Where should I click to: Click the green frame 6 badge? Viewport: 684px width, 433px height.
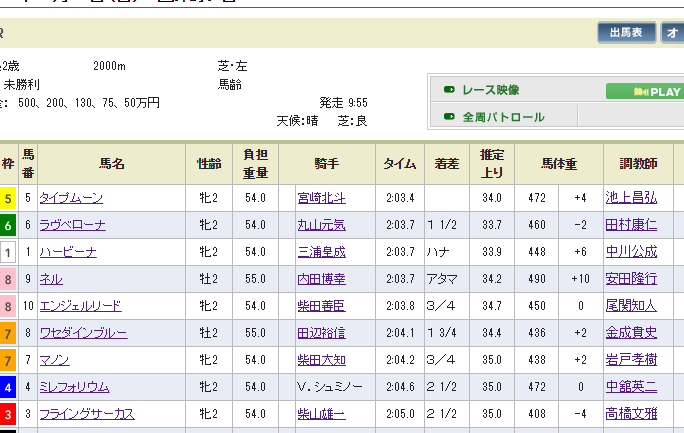tap(8, 225)
